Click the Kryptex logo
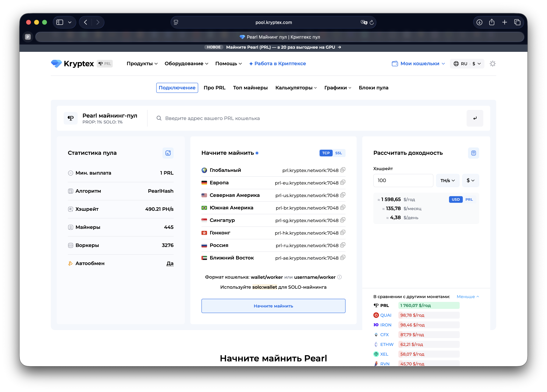 tap(72, 64)
